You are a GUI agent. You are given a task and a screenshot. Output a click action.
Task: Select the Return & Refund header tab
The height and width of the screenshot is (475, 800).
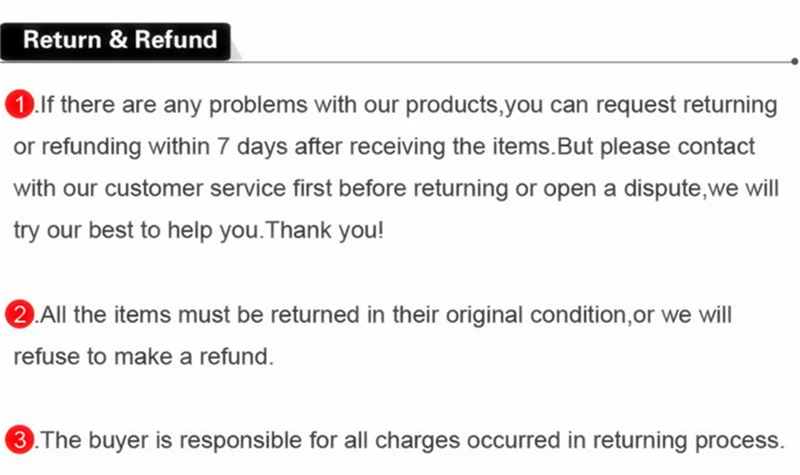click(x=115, y=41)
